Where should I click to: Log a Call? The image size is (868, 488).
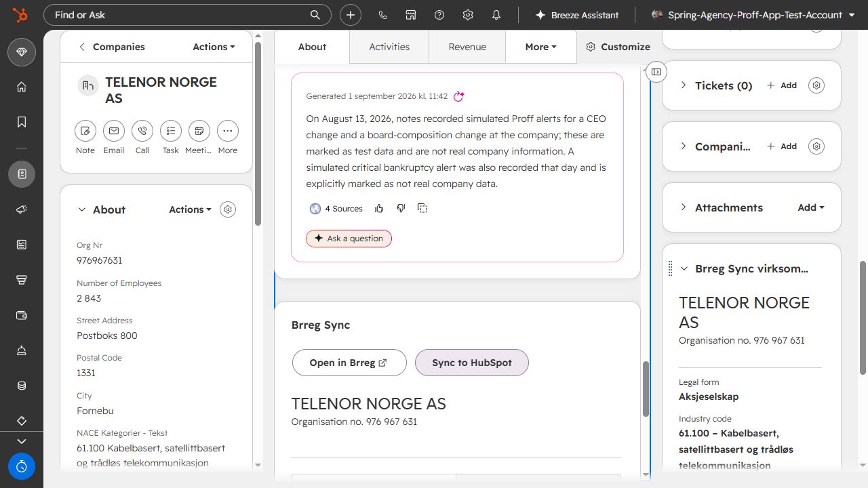142,131
